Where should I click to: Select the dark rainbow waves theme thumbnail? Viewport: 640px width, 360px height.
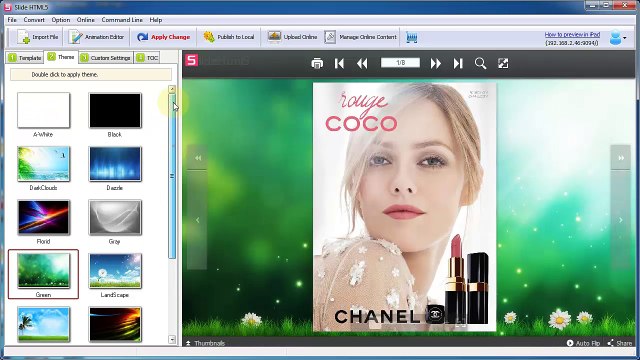[115, 324]
